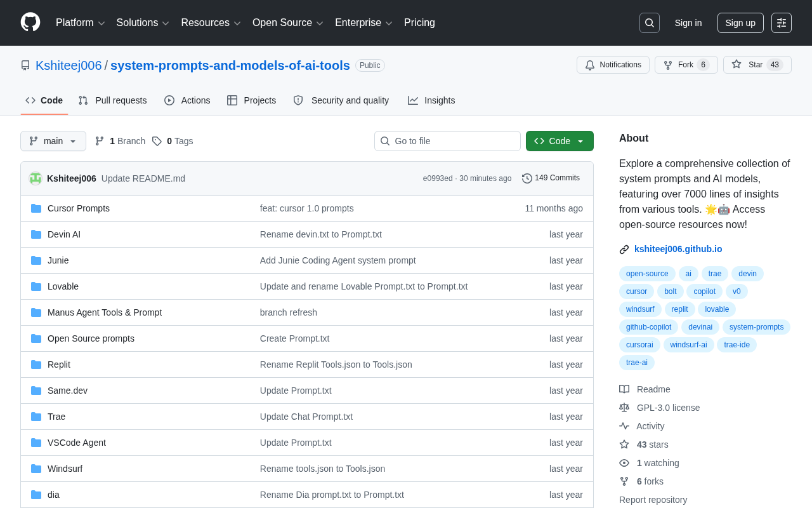Click the link chain icon beside kshiteej006.github.io

(624, 250)
